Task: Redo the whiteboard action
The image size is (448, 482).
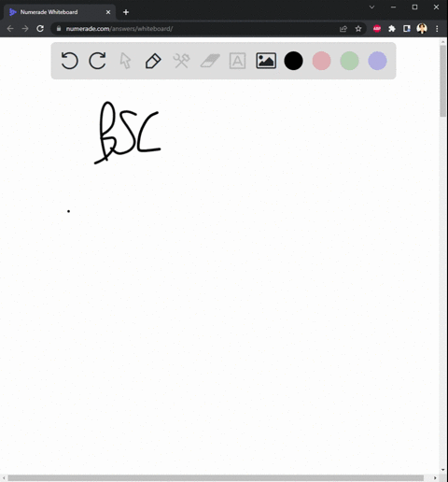Action: coord(97,61)
